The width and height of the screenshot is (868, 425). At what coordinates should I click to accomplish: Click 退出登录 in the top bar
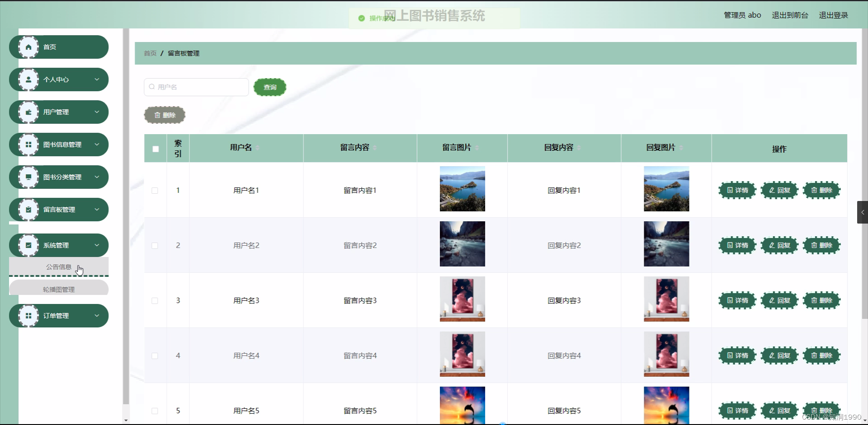tap(834, 15)
